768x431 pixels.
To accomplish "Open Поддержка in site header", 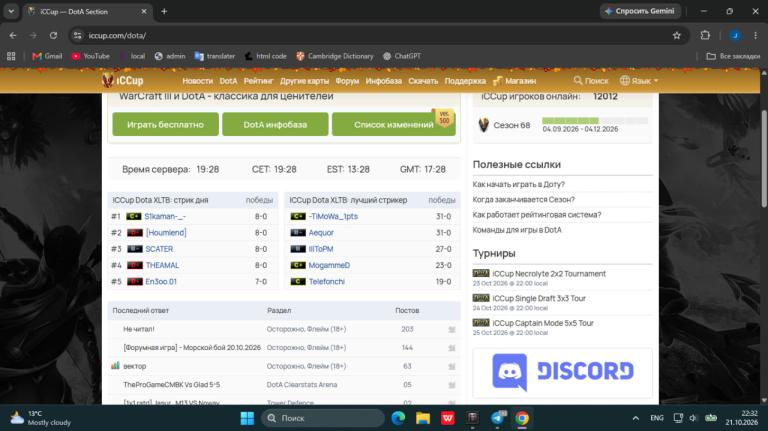I will (x=465, y=81).
